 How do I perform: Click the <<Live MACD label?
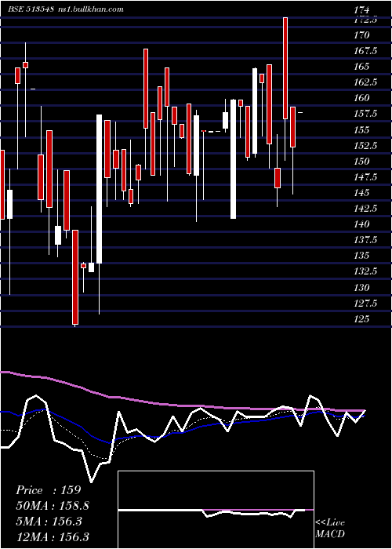click(x=330, y=529)
